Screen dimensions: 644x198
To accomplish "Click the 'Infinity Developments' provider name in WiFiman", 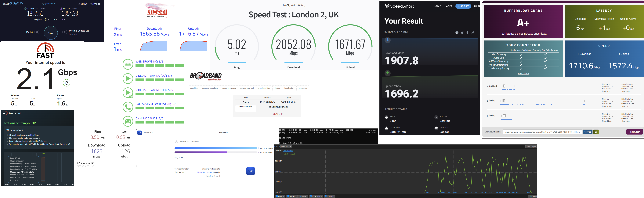I will point(211,169).
